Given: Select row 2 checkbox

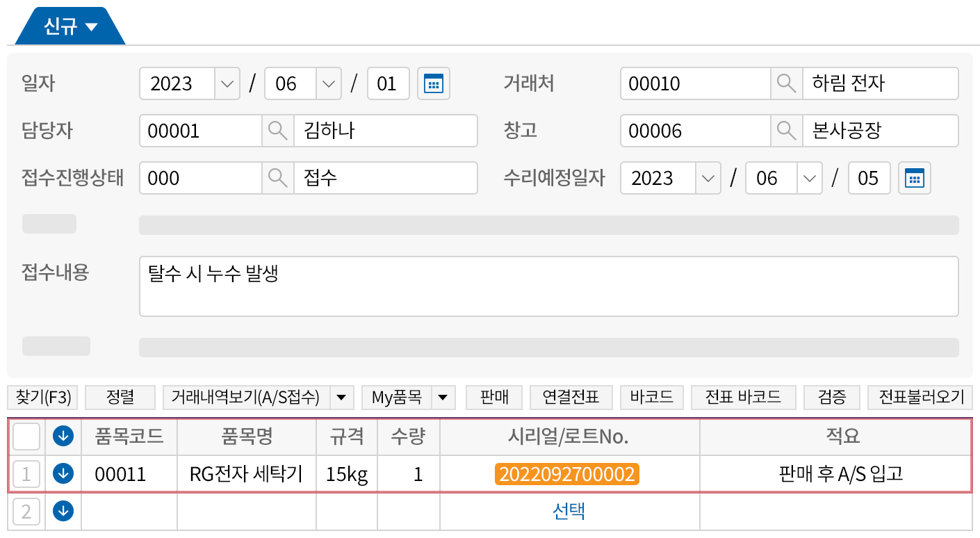Looking at the screenshot, I should [x=26, y=512].
